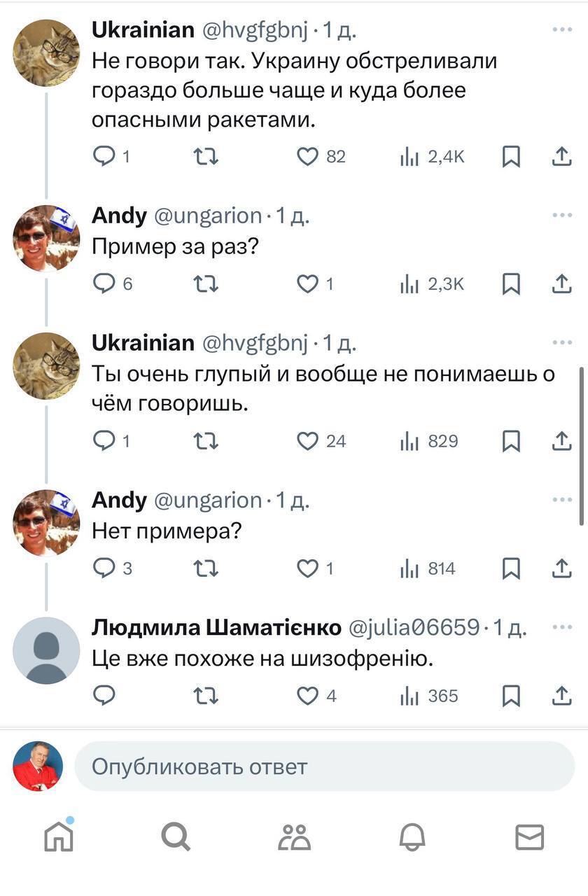Open Messages envelope icon
588x896 pixels.
[x=529, y=836]
